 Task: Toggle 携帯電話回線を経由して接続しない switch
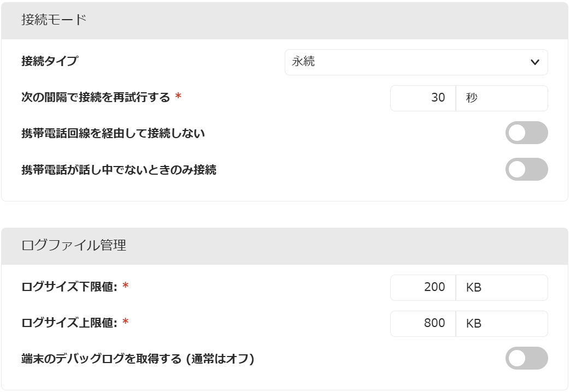(526, 133)
